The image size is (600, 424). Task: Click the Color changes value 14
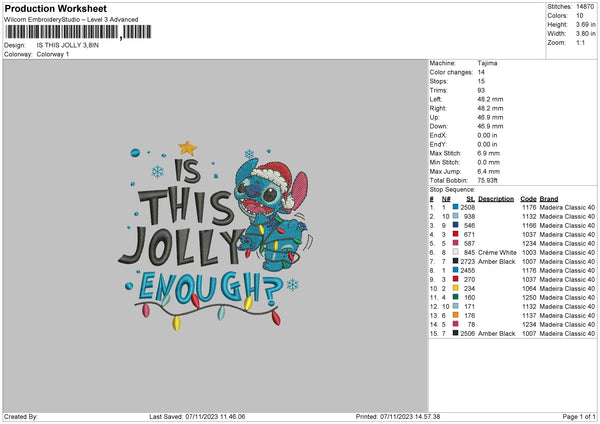pyautogui.click(x=481, y=72)
